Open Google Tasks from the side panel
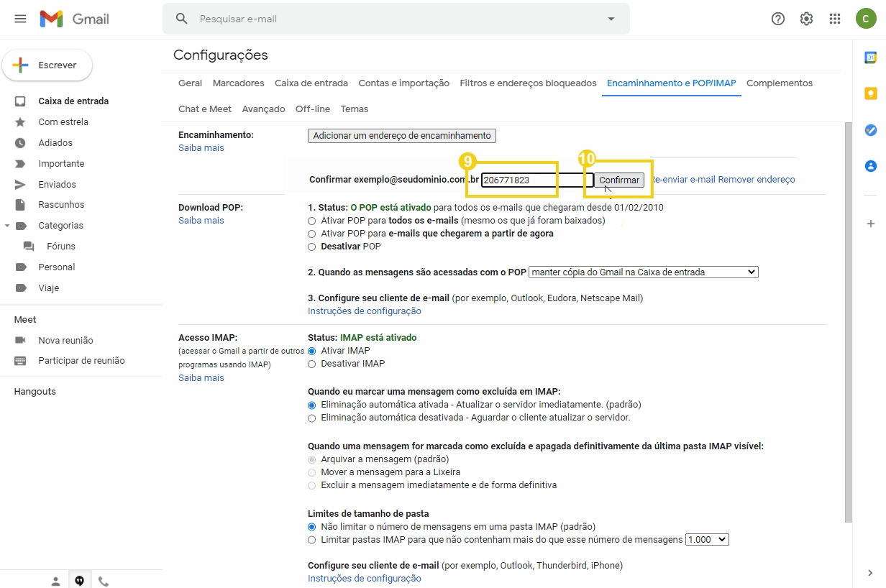 coord(871,130)
